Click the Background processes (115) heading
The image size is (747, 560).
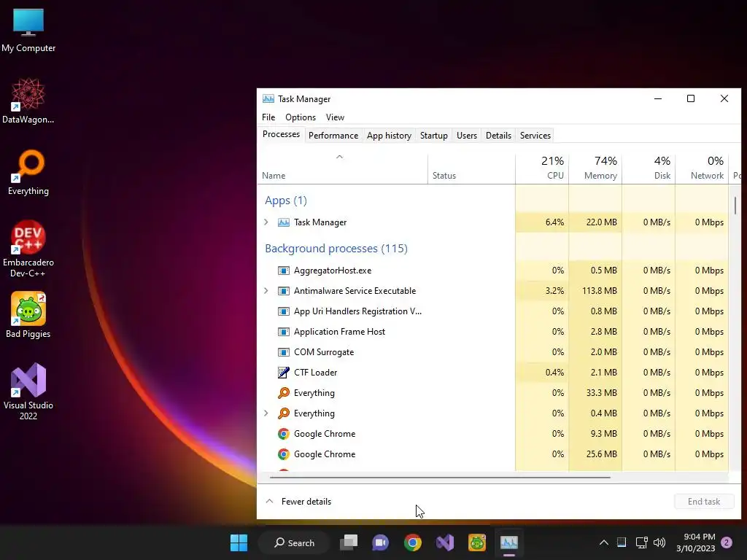(336, 249)
